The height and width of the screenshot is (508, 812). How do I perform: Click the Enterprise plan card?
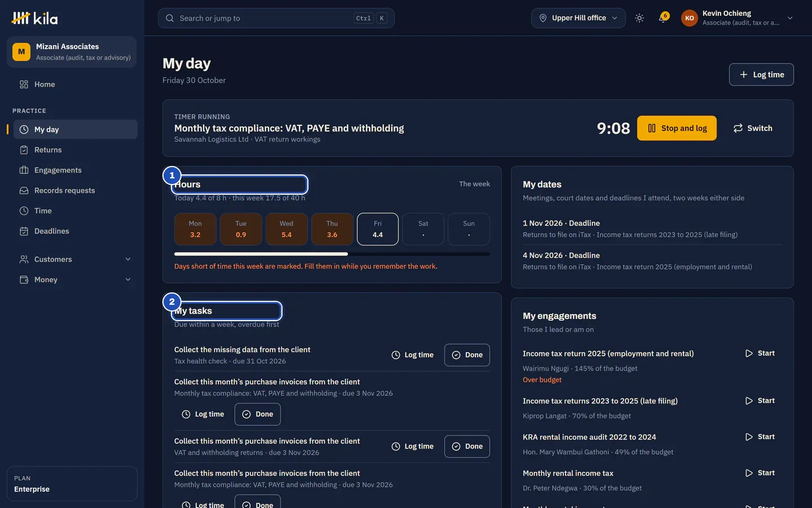(72, 484)
